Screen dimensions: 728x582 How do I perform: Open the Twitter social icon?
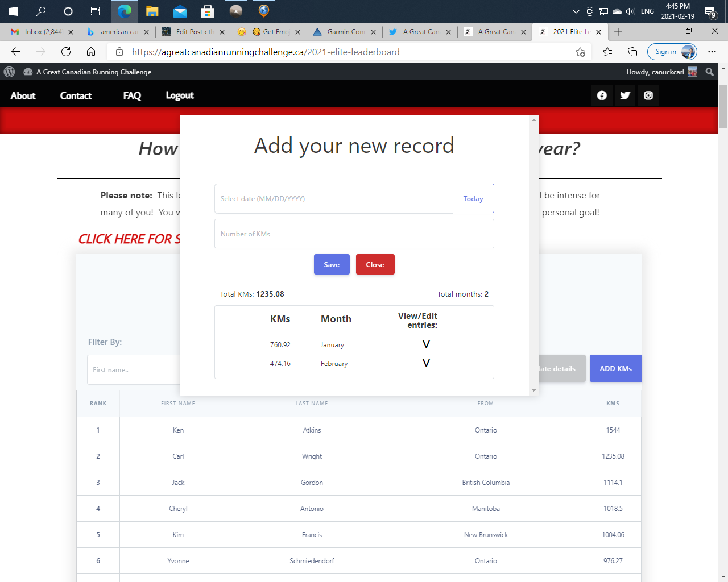click(x=625, y=95)
